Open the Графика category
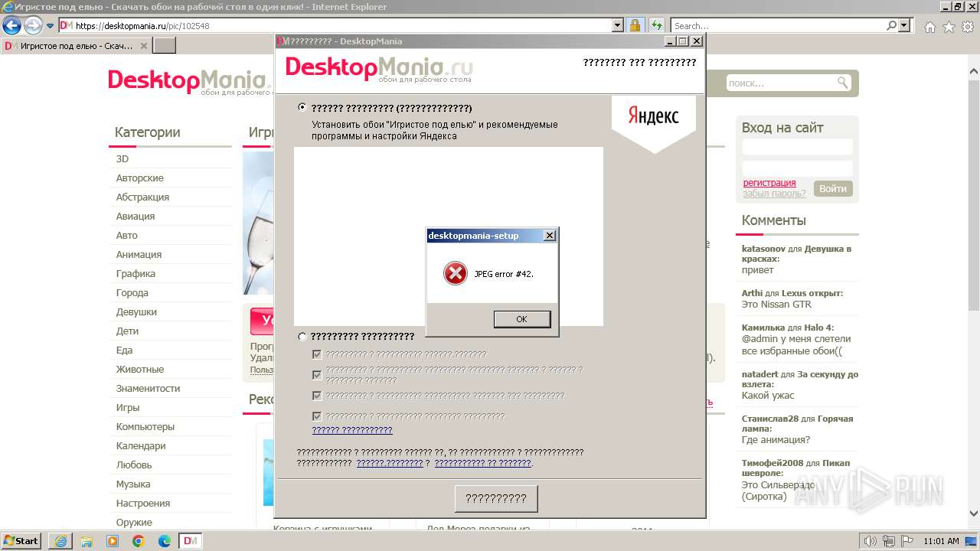 136,273
